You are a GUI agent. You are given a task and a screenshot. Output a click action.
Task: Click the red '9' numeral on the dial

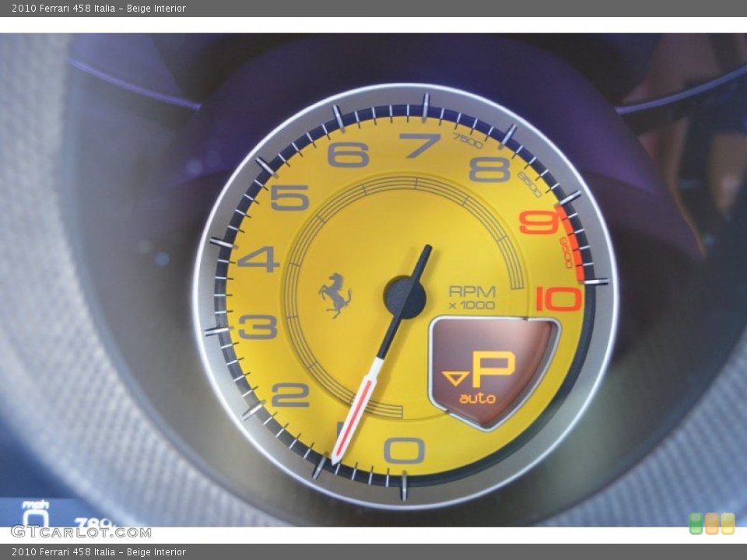538,222
